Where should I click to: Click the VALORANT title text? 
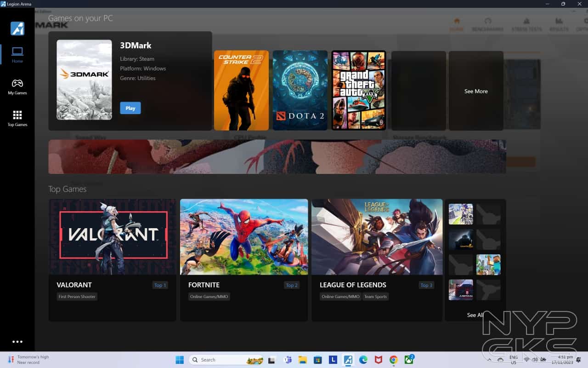coord(74,285)
